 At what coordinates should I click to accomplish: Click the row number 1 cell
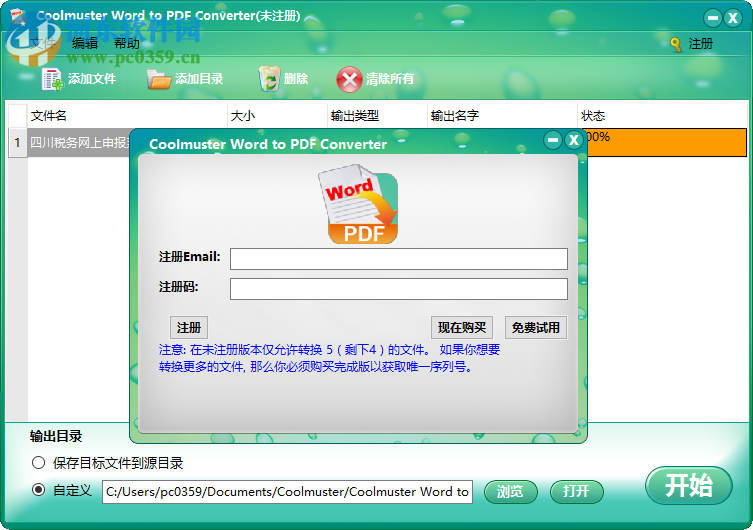click(x=17, y=143)
